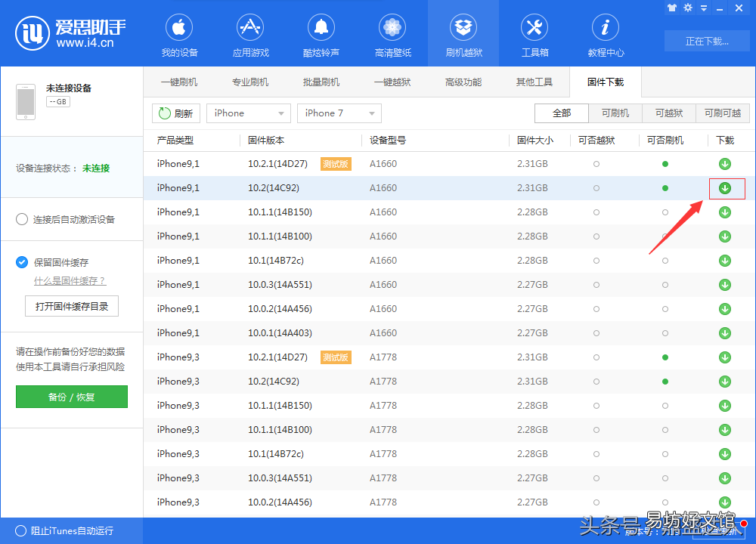Switch to the 批量刷机 tab
The height and width of the screenshot is (544, 756).
coord(321,82)
